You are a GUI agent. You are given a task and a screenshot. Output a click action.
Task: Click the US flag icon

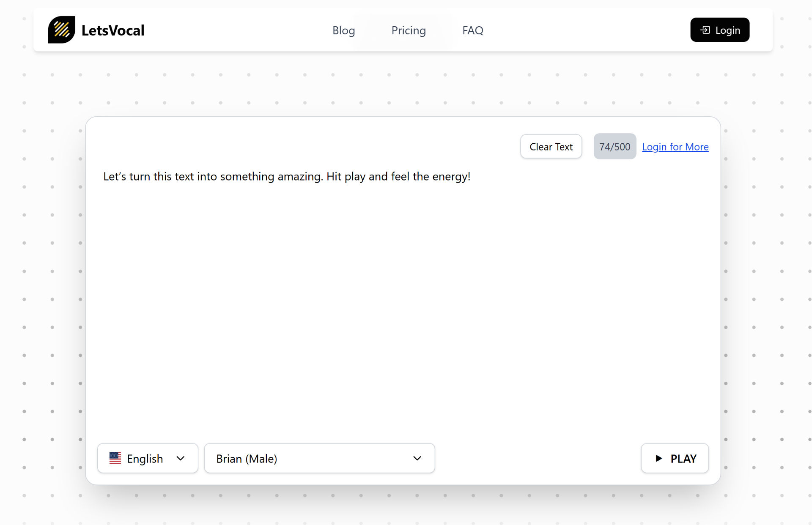115,458
